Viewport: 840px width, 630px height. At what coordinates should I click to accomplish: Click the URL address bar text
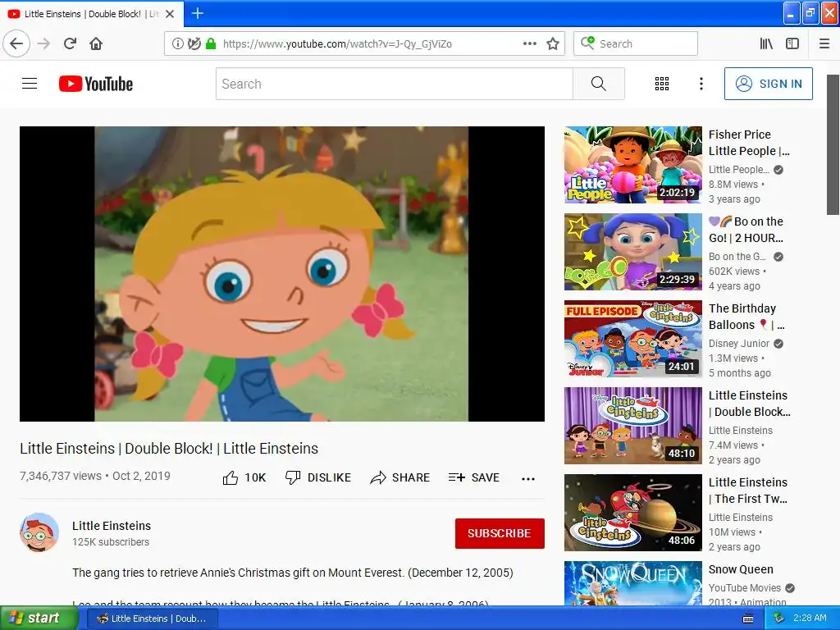tap(337, 44)
